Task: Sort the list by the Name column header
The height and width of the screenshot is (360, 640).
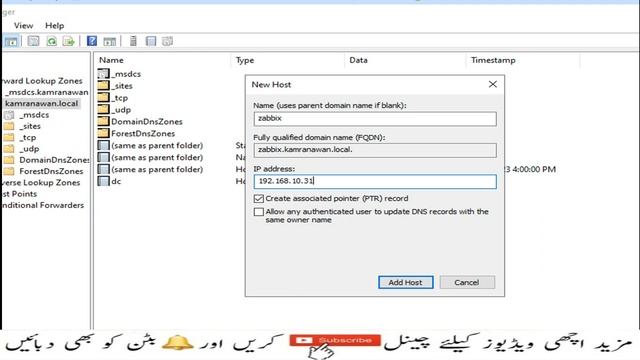Action: click(111, 60)
